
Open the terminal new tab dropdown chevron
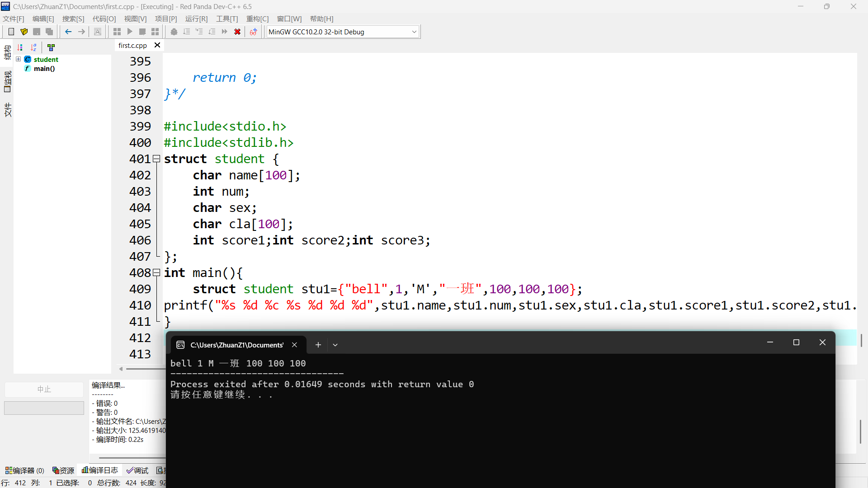click(335, 345)
